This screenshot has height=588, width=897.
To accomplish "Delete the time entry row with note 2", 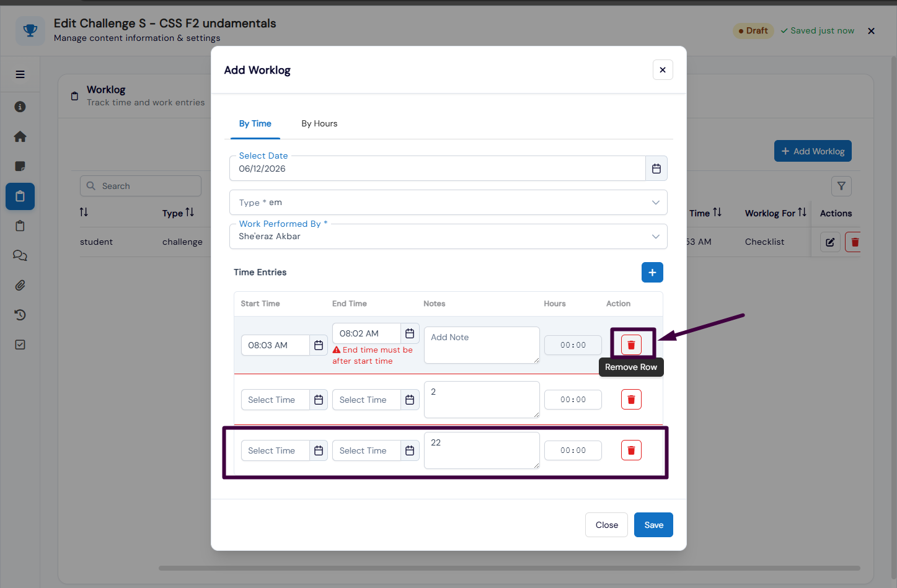I will [x=631, y=400].
